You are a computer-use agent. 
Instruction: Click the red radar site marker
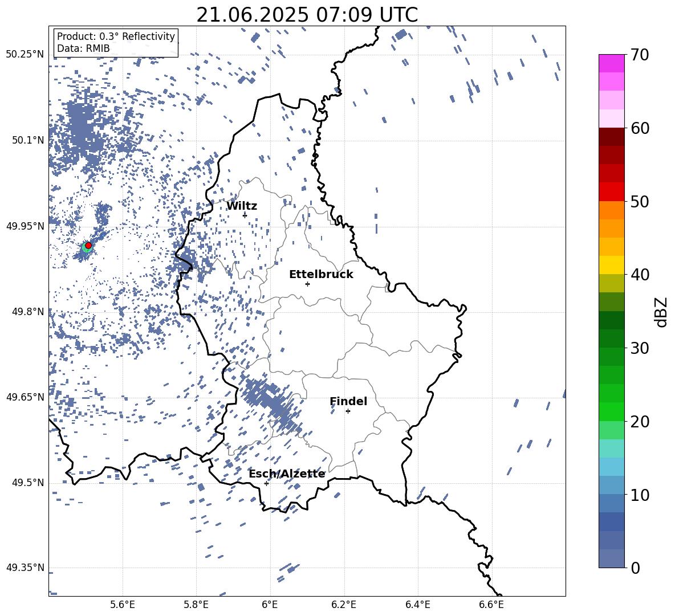[x=88, y=245]
